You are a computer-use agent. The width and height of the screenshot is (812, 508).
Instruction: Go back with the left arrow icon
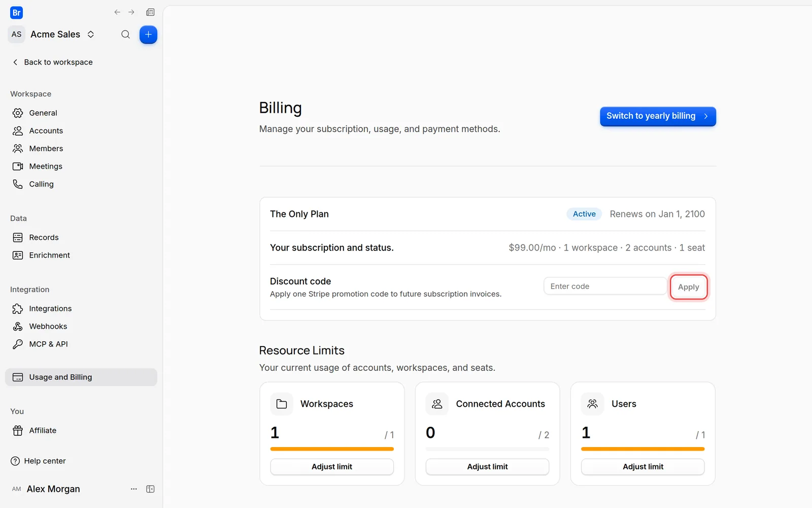117,12
